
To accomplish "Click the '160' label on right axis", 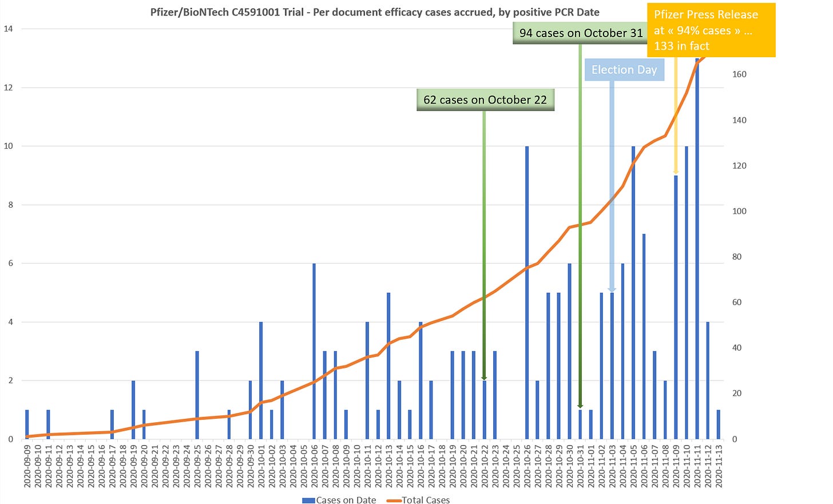I will coord(739,74).
